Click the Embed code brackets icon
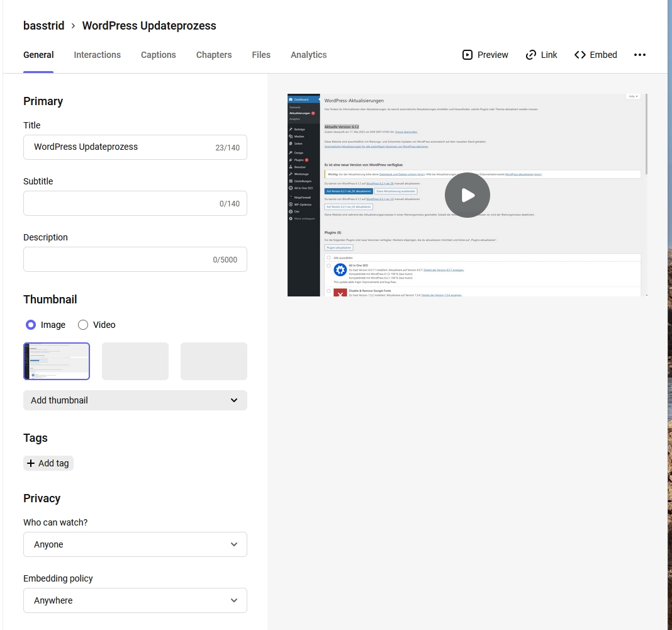 click(580, 55)
